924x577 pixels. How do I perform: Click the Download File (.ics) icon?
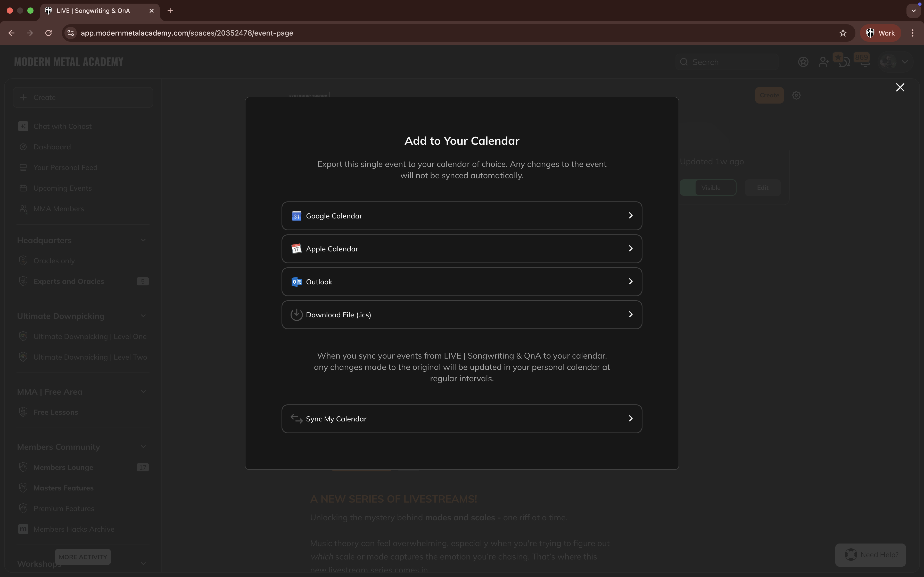pyautogui.click(x=297, y=314)
